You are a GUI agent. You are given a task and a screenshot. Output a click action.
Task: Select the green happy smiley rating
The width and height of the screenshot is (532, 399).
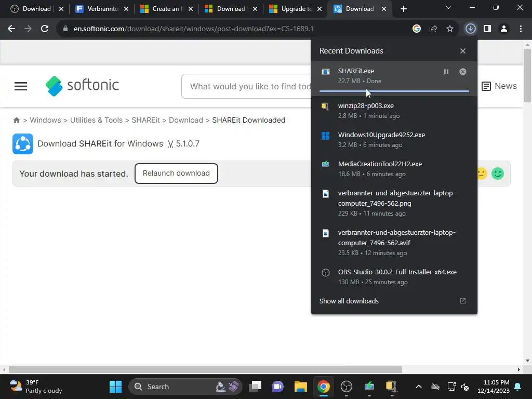click(x=498, y=174)
